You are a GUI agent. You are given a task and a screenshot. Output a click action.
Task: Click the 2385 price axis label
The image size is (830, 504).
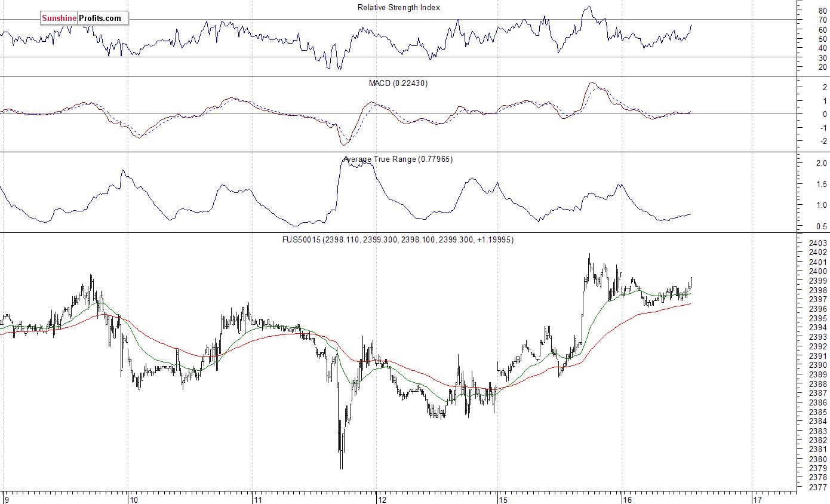click(819, 412)
